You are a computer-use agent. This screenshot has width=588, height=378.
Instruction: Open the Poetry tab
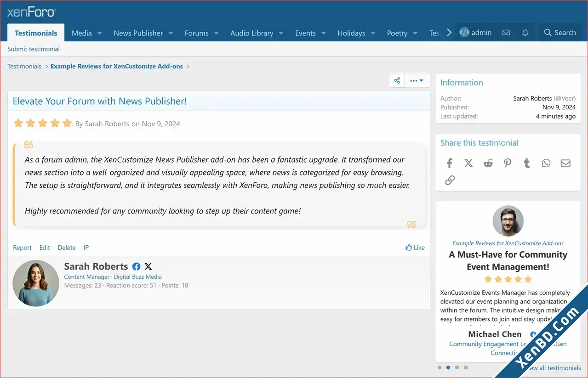coord(397,33)
